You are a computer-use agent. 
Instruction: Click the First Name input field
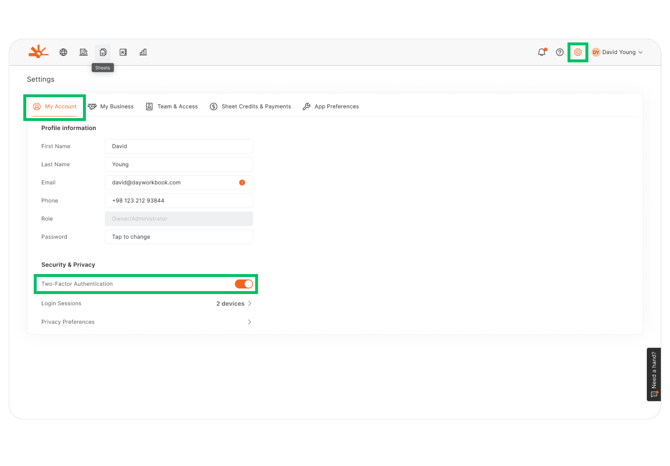(x=178, y=146)
